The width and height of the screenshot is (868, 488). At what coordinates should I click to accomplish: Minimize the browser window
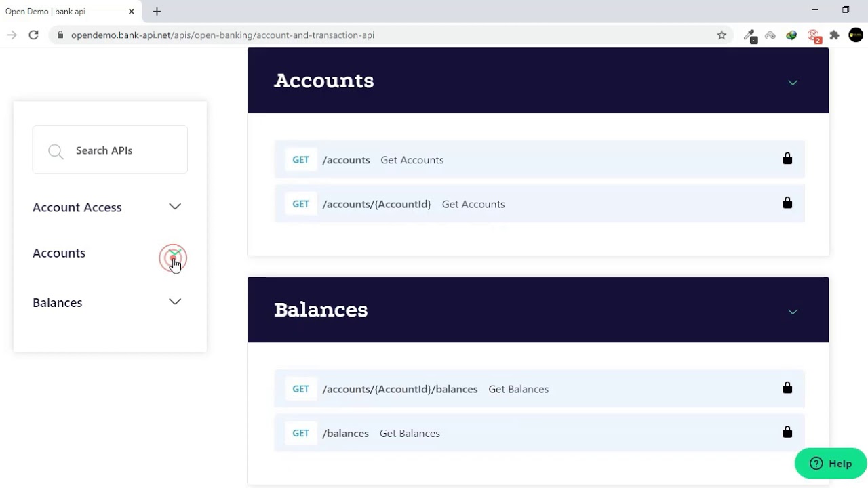815,10
